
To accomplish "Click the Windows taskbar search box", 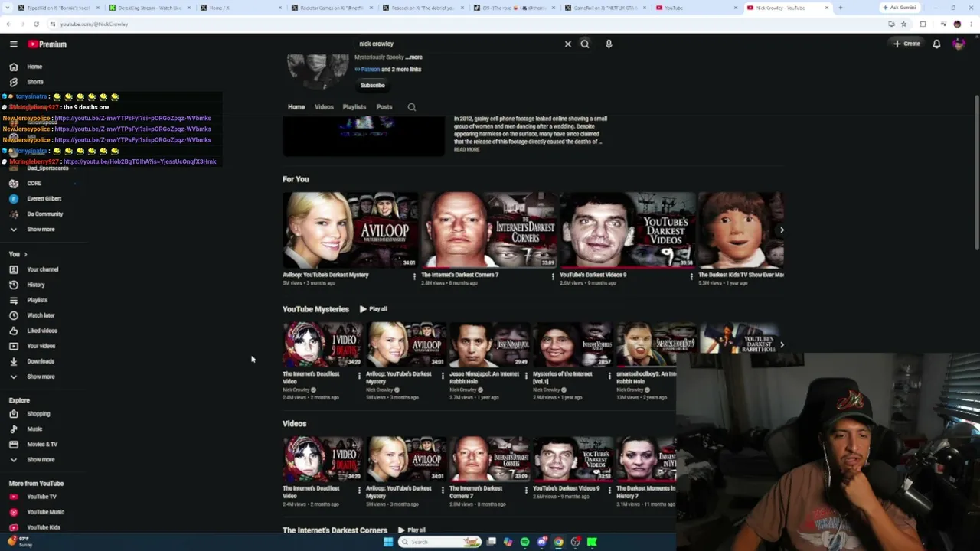I will click(441, 542).
